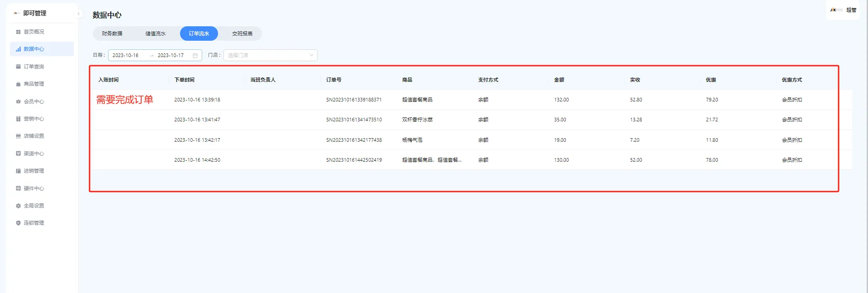Click order time 2023-10-16 13:41:47
868x293 pixels.
pos(197,120)
